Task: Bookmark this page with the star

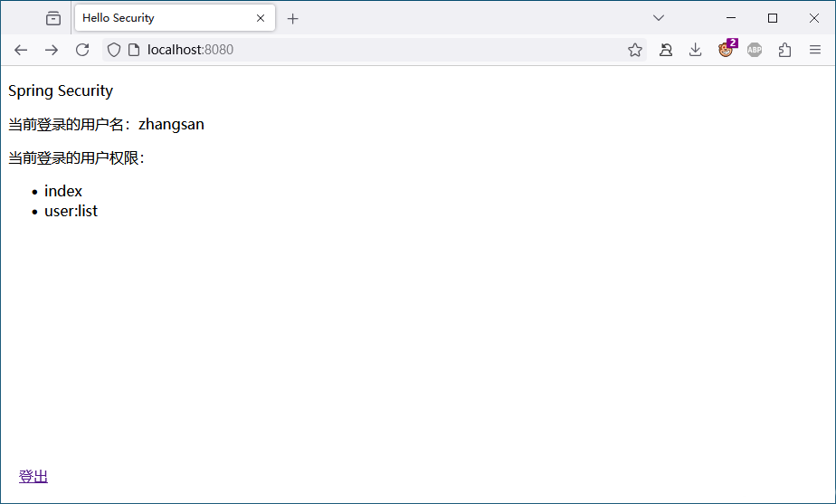Action: [634, 50]
